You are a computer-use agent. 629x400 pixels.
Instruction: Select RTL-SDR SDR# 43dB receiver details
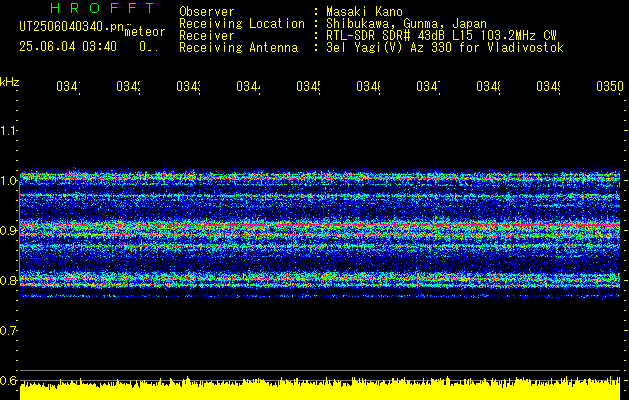coord(441,36)
